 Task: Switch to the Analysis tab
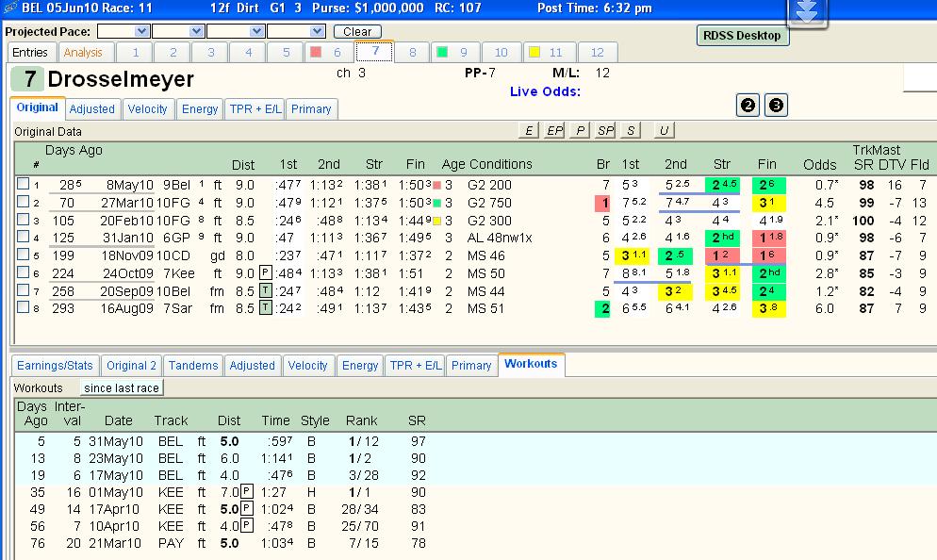[83, 53]
